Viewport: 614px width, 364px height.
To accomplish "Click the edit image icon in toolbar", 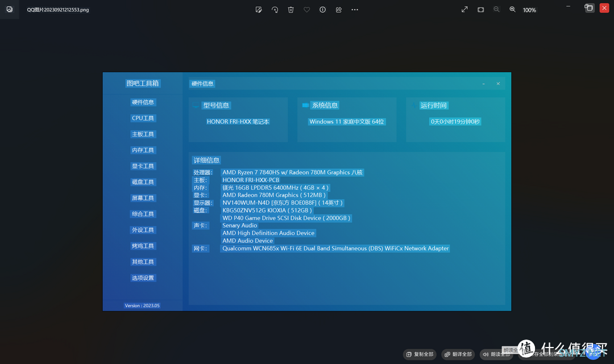I will (259, 10).
